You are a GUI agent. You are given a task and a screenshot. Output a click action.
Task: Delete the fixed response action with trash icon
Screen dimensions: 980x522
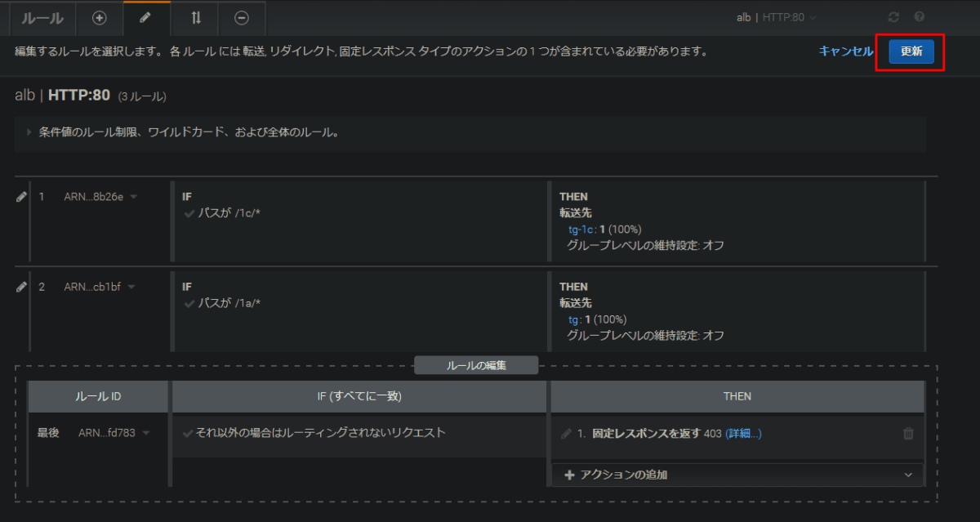pyautogui.click(x=908, y=434)
